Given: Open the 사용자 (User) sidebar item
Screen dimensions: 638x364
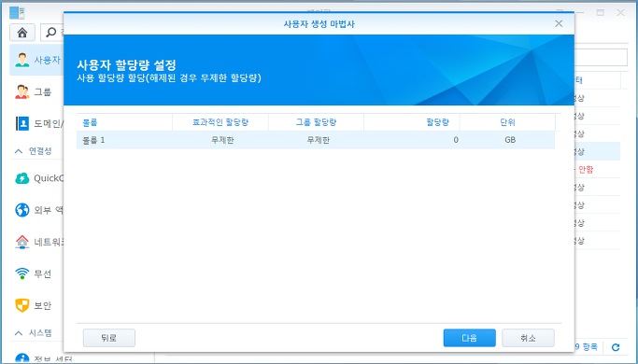Looking at the screenshot, I should (x=36, y=60).
